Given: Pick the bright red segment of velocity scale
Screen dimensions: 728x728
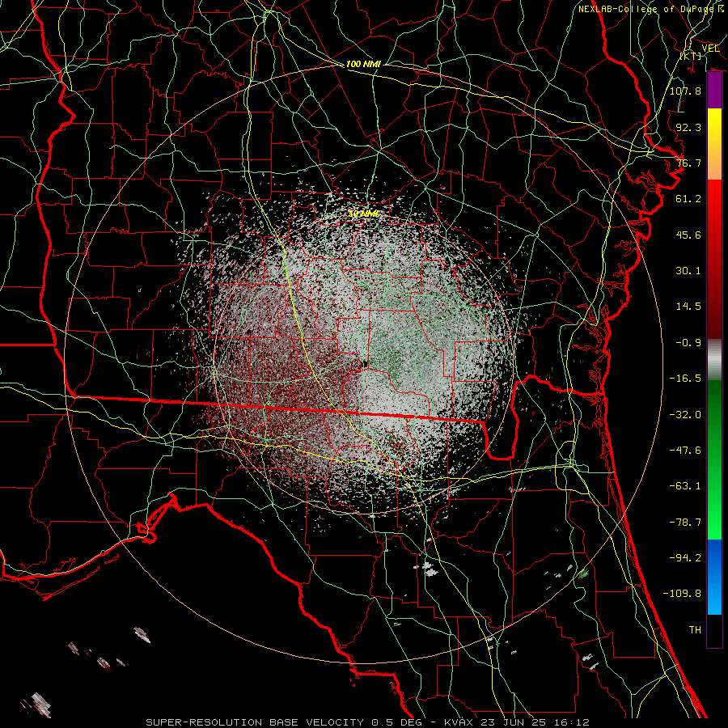Looking at the screenshot, I should tap(714, 198).
